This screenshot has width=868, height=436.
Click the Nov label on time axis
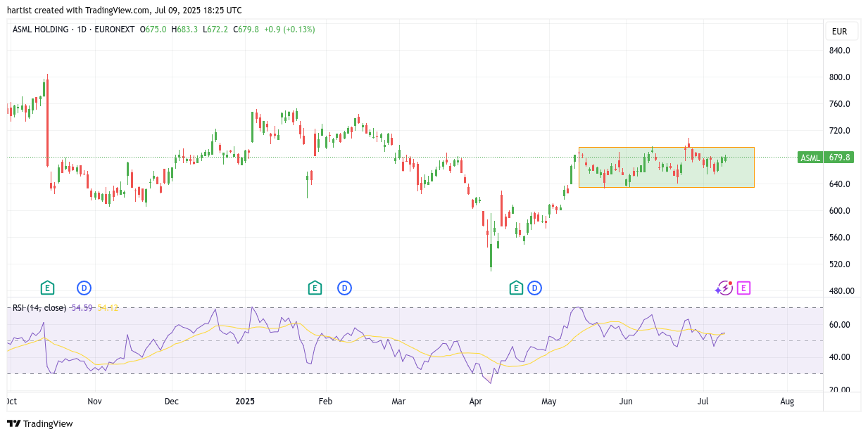95,402
